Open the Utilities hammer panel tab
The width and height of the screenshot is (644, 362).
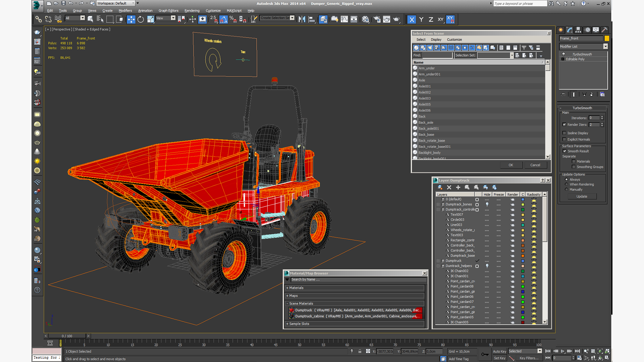click(x=604, y=30)
